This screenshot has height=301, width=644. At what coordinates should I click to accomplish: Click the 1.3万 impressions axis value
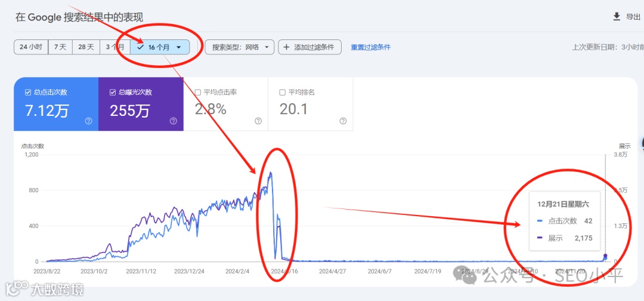pos(620,226)
